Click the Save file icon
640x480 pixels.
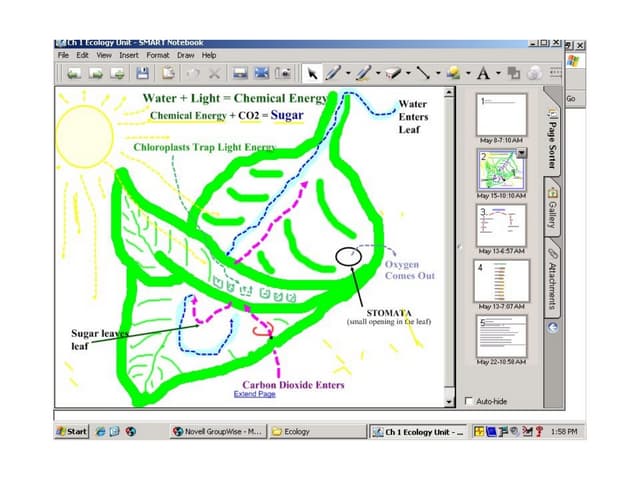point(142,73)
